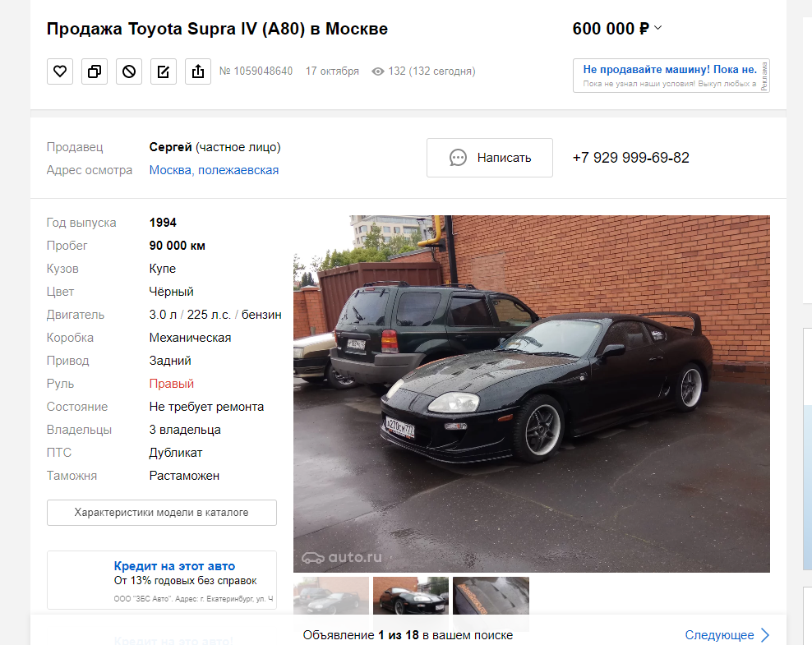Select first photo thumbnail below main image

(331, 596)
